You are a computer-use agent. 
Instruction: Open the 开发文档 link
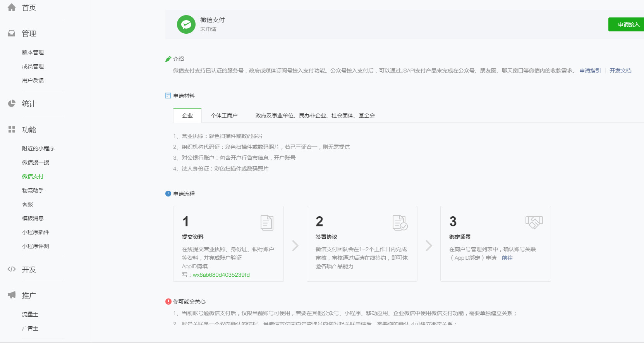tap(620, 71)
